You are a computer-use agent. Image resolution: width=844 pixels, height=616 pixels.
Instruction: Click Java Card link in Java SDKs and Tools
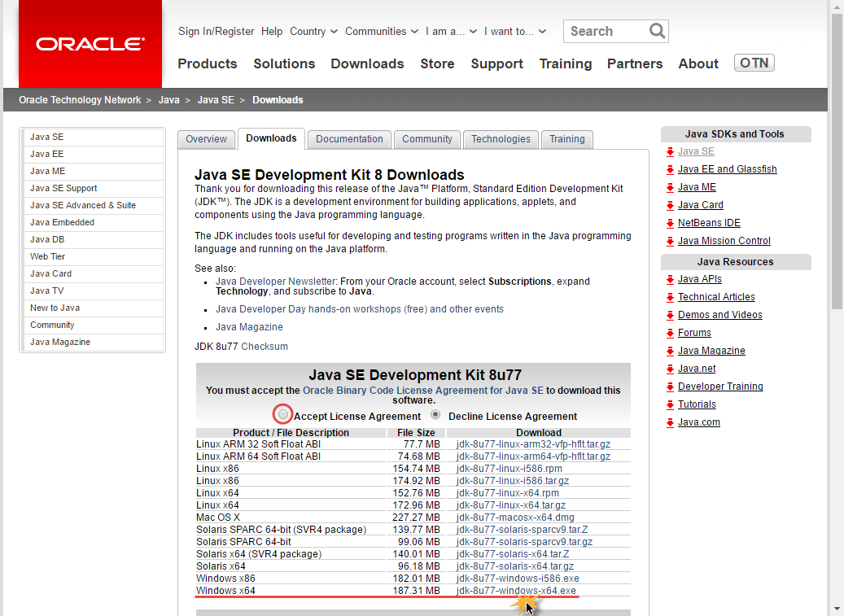700,205
